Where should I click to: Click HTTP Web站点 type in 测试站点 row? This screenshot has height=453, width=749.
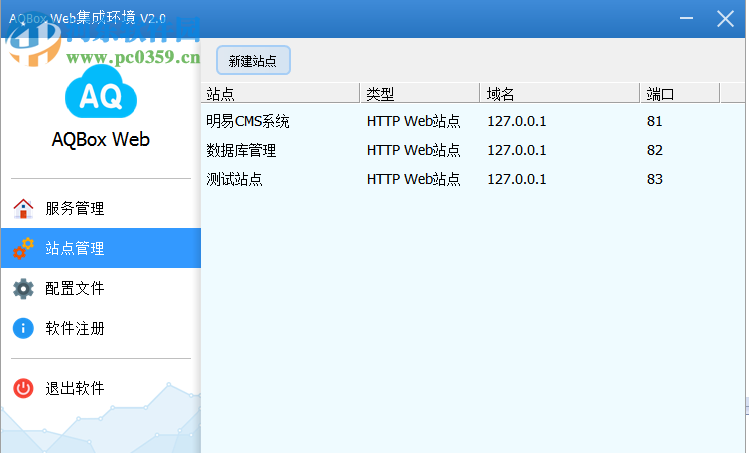coord(414,179)
